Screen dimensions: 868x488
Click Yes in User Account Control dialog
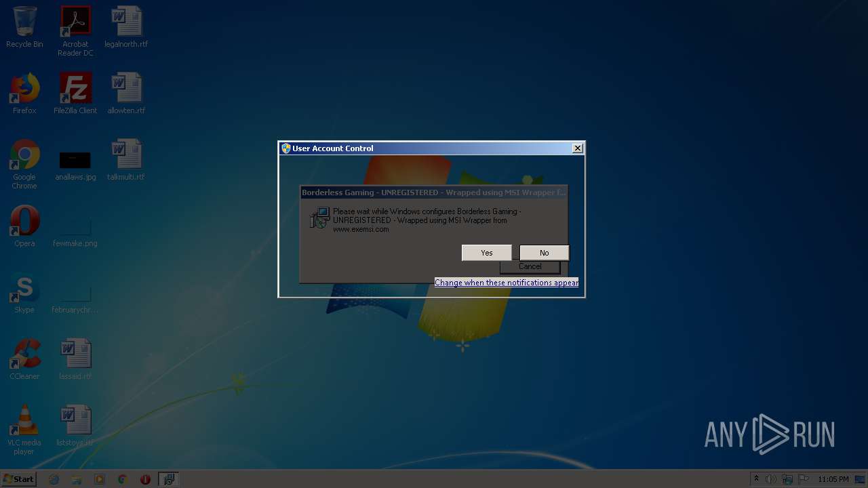486,253
